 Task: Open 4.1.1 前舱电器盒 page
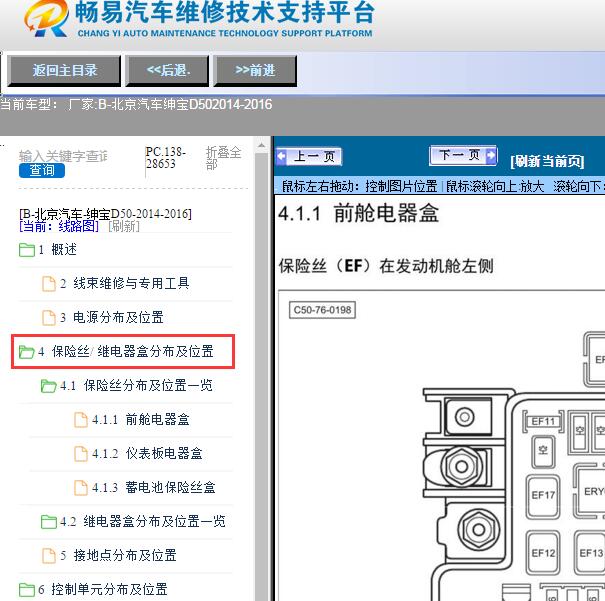(141, 419)
